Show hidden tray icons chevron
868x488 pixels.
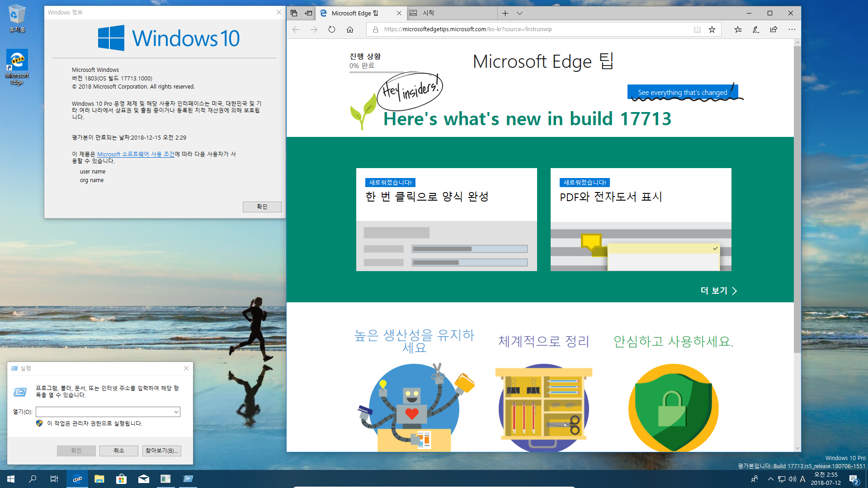pyautogui.click(x=771, y=479)
